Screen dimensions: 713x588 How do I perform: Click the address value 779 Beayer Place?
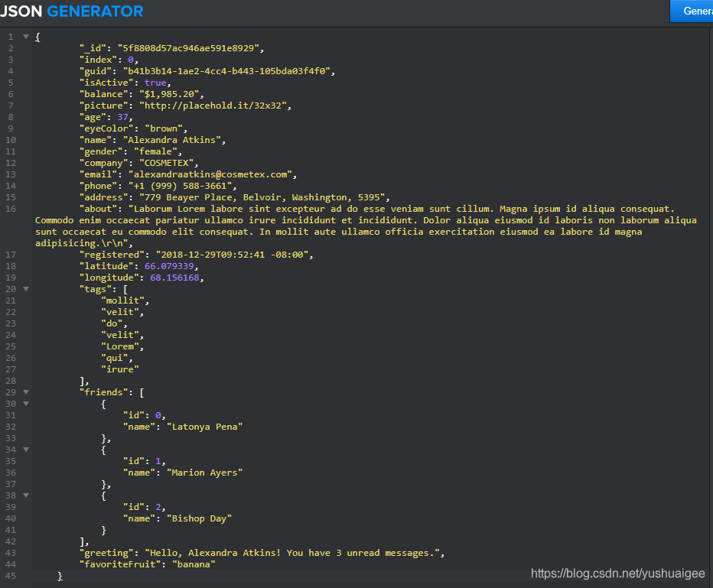(187, 197)
